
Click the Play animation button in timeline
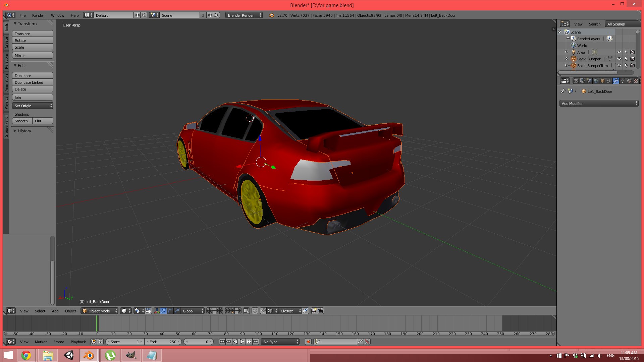click(x=242, y=342)
